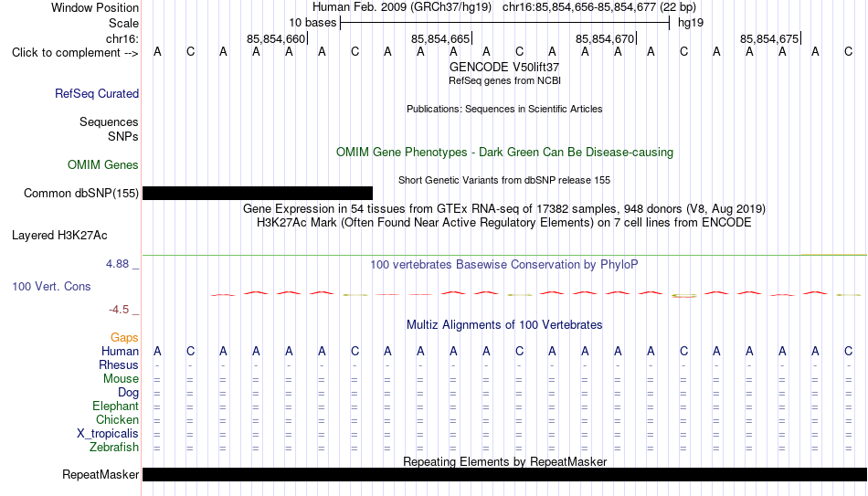The width and height of the screenshot is (868, 496).
Task: Click the Scale label
Action: [124, 23]
